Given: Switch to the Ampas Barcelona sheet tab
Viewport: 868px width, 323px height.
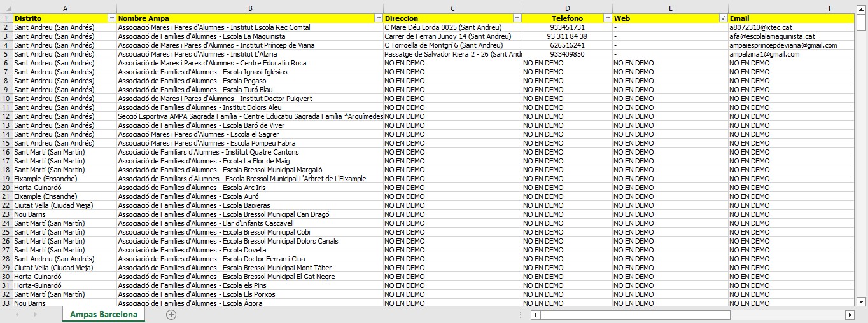Looking at the screenshot, I should [104, 315].
